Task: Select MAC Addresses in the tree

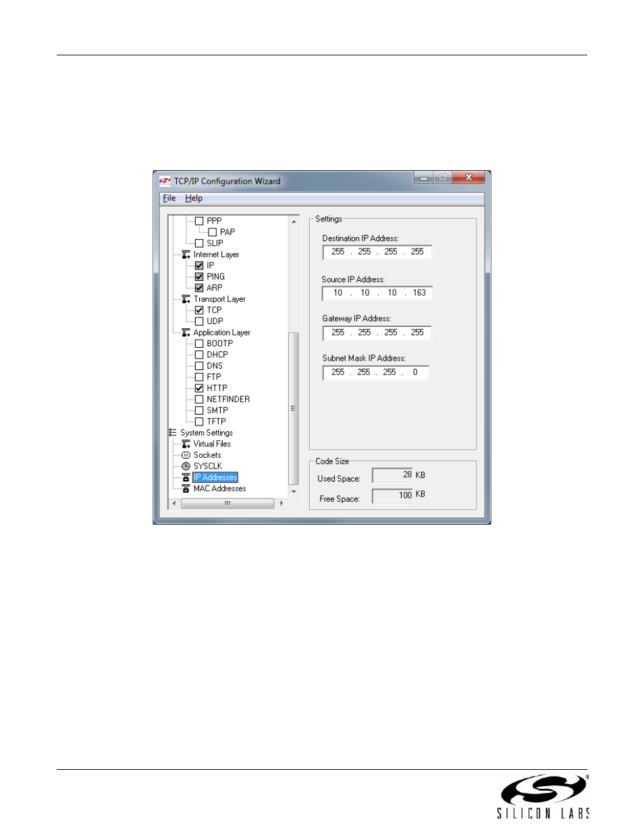Action: 219,488
